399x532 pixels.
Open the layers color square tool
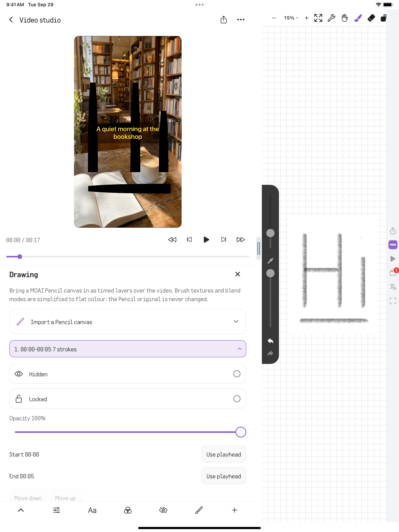pos(383,18)
